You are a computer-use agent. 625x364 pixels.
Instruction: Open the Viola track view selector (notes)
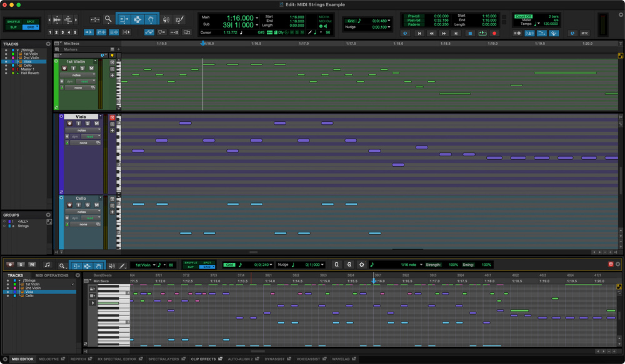coord(83,130)
